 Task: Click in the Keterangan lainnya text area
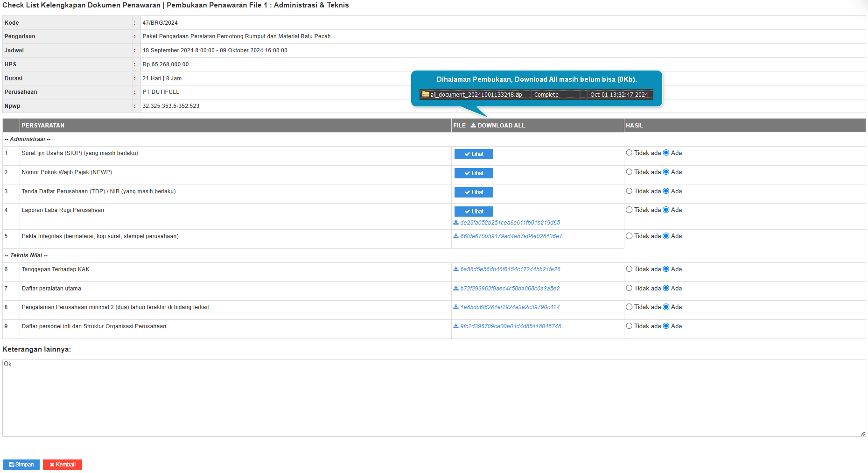(x=434, y=398)
